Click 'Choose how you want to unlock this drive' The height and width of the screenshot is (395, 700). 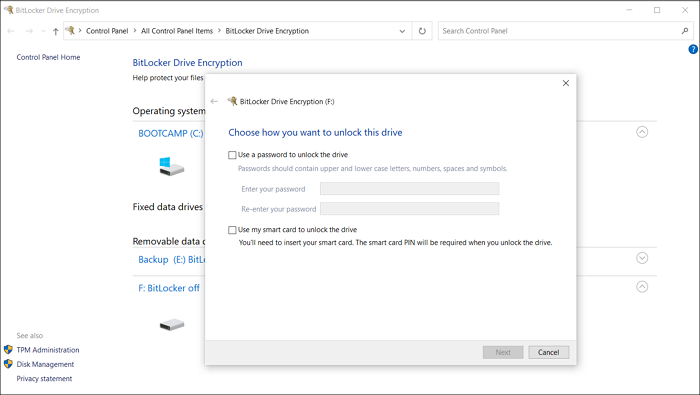(x=315, y=133)
